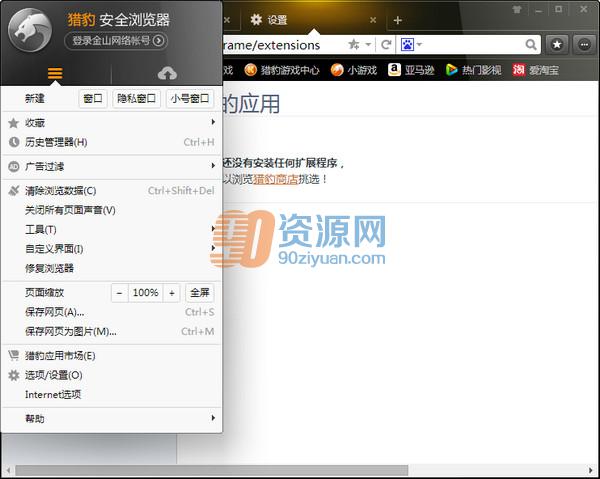The height and width of the screenshot is (479, 600).
Task: Open 亚马逊 Amazon bookmark
Action: [x=411, y=70]
